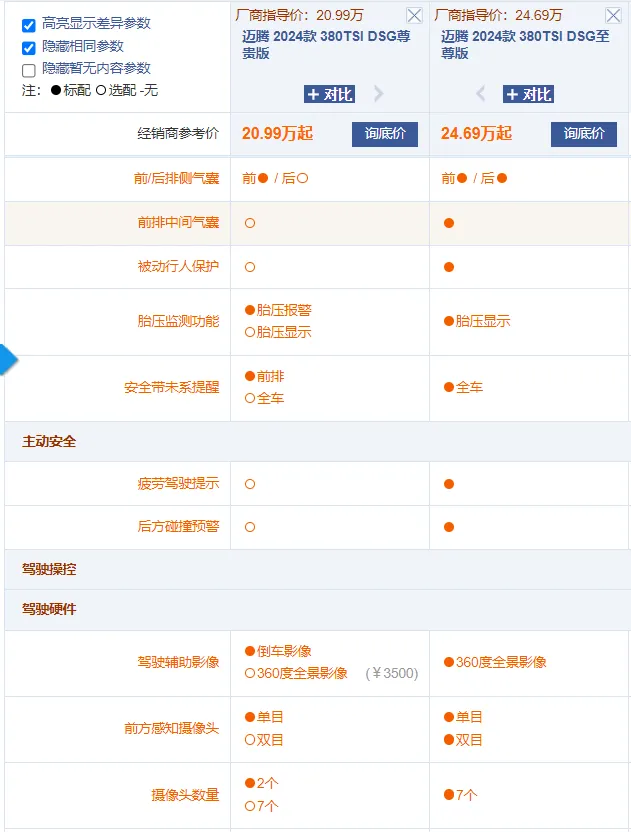
Task: Select 主动安全 section header
Action: pos(49,441)
